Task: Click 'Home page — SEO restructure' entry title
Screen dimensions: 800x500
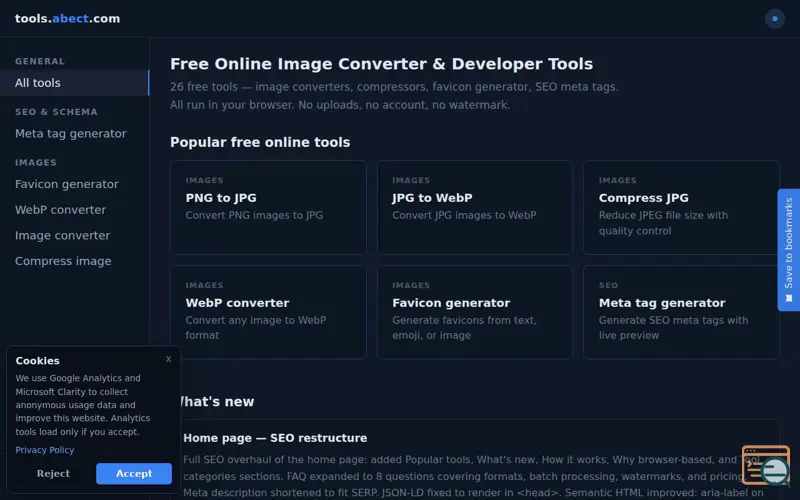Action: click(275, 438)
